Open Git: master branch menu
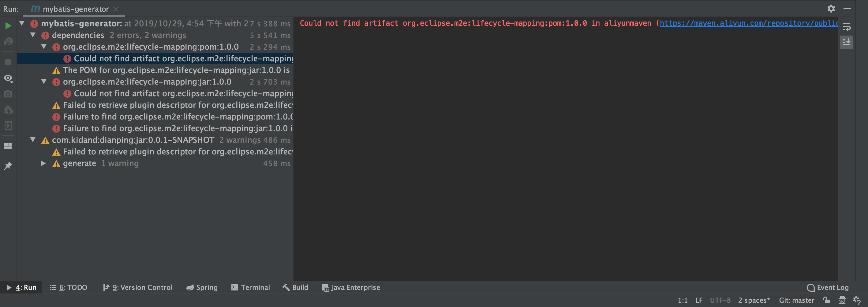The image size is (868, 307). [796, 300]
